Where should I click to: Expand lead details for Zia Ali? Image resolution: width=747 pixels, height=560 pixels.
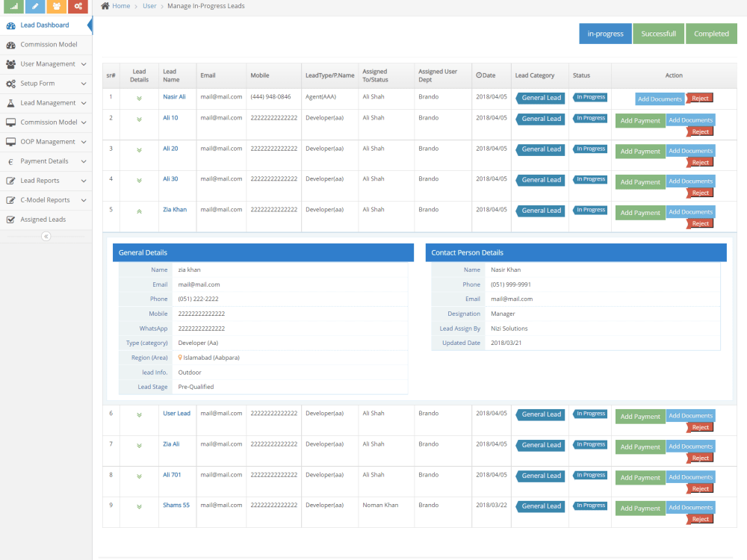139,446
